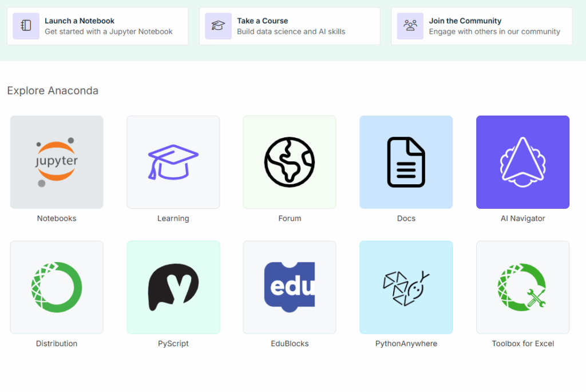The width and height of the screenshot is (586, 392).
Task: Click the people icon beside Join the Community
Action: click(410, 26)
